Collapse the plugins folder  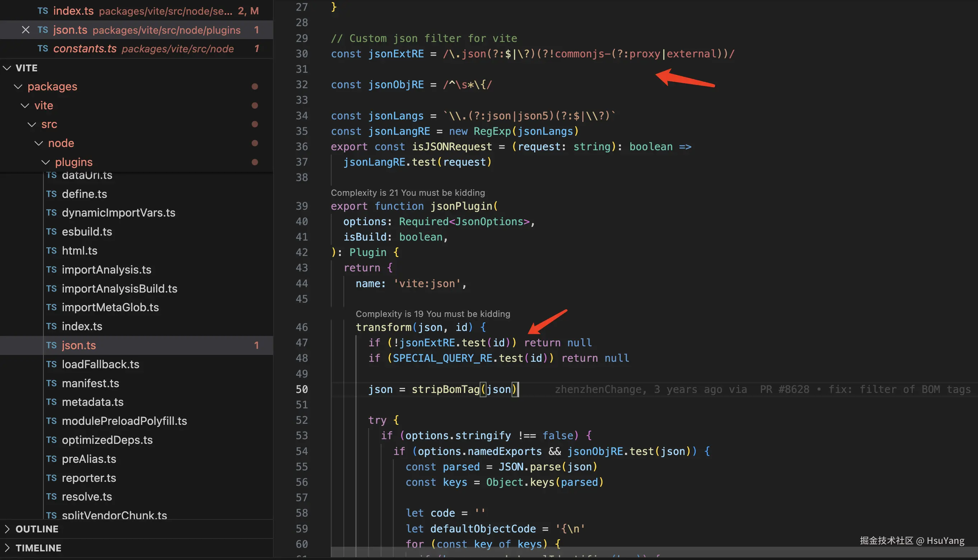[46, 162]
